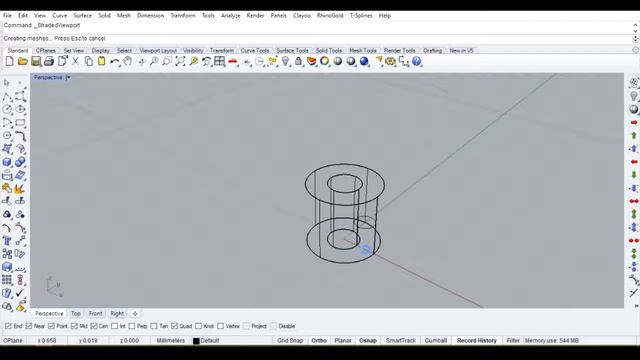Toggle the End osnap checkbox
This screenshot has height=360, width=640.
[8, 326]
